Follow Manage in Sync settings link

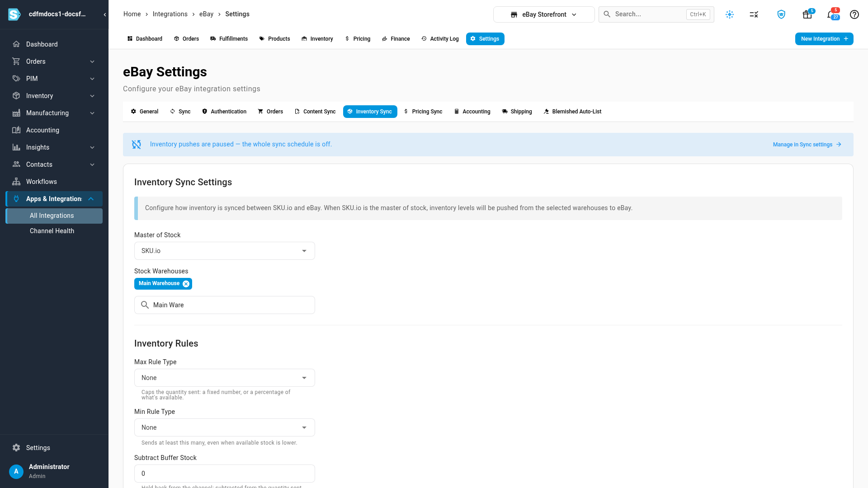(807, 145)
